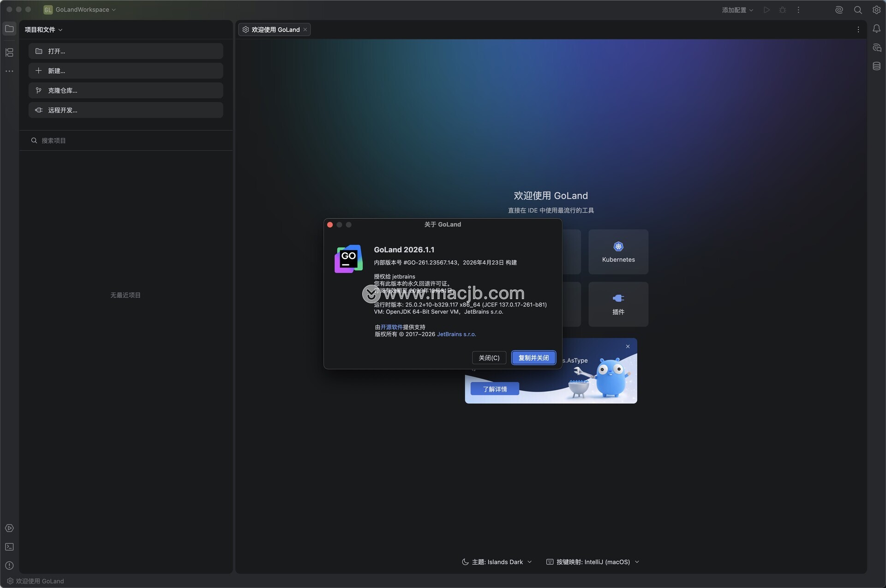Open the Structure tool window icon
Viewport: 886px width, 588px height.
pyautogui.click(x=9, y=53)
